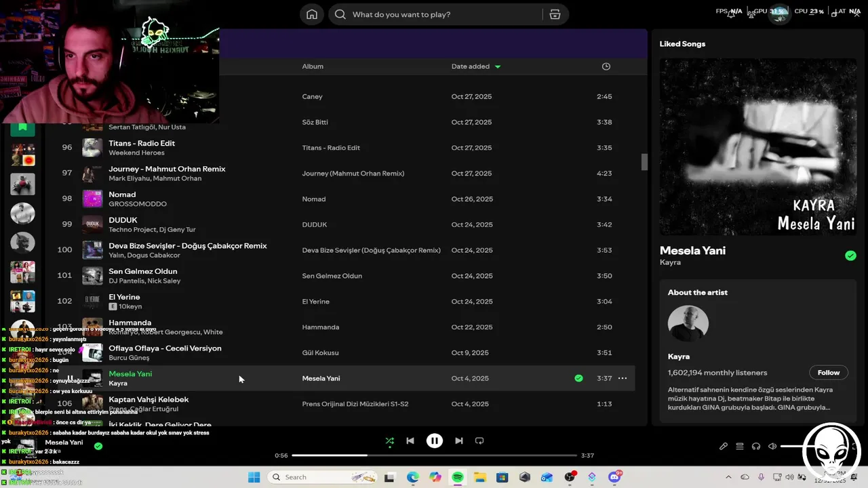Viewport: 868px width, 488px height.
Task: Pause the Mesela Yani row's playing icon
Action: click(x=70, y=378)
